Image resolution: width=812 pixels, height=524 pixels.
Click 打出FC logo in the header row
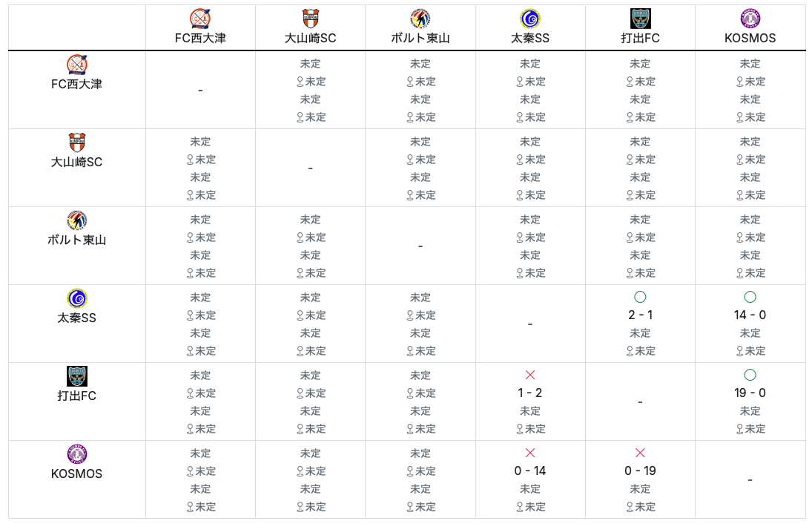point(639,19)
